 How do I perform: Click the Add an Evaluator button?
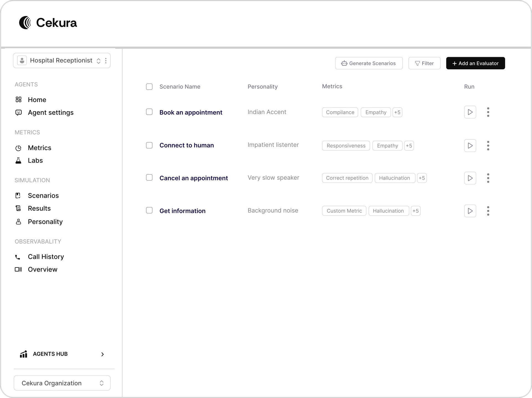[x=475, y=63]
